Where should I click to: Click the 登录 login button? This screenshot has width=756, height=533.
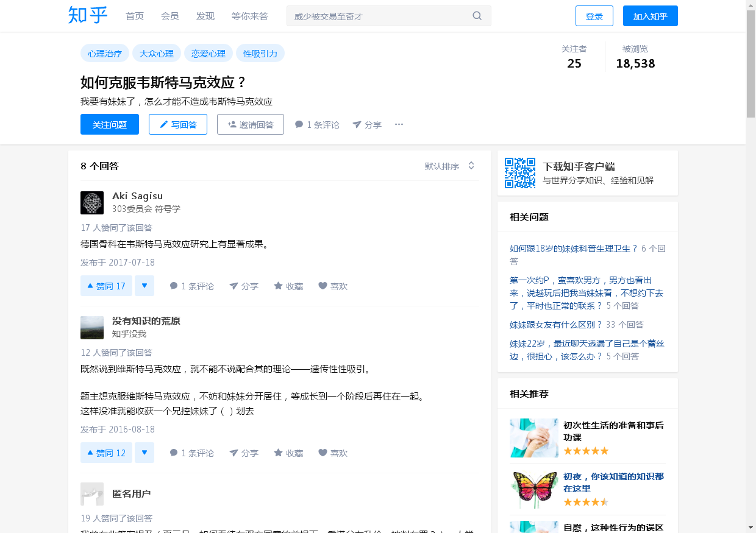click(594, 16)
